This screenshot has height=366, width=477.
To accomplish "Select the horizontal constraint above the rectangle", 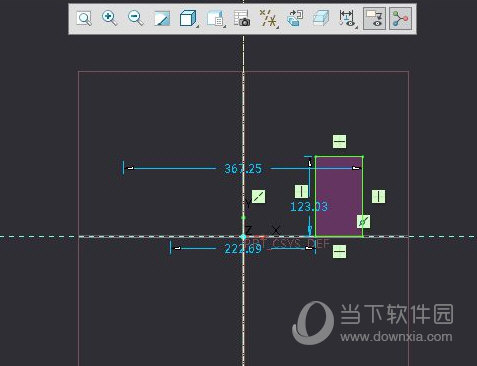I will [x=339, y=142].
